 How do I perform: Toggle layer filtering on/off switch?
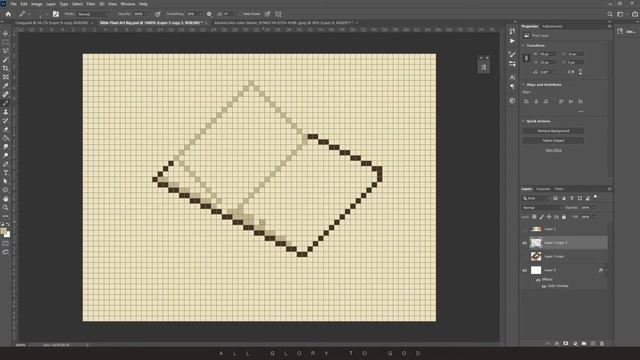pyautogui.click(x=596, y=197)
